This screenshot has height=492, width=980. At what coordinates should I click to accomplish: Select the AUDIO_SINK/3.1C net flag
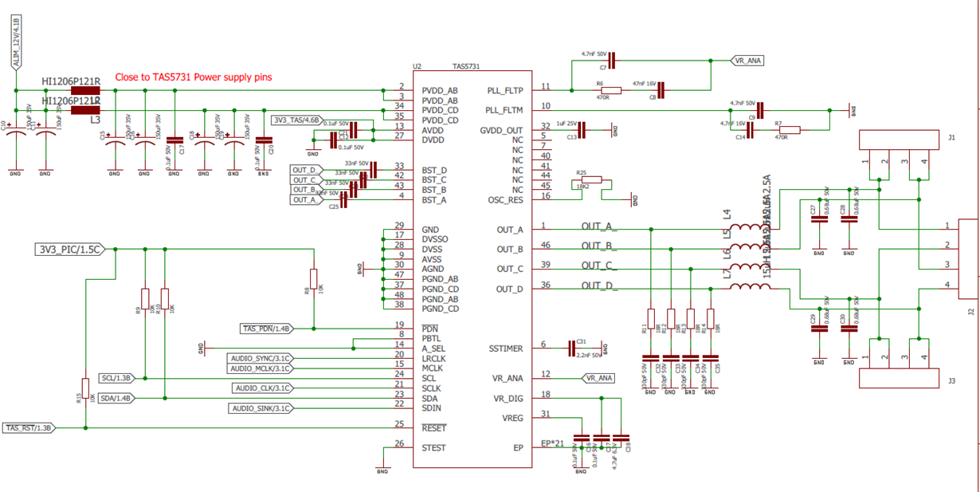click(261, 408)
